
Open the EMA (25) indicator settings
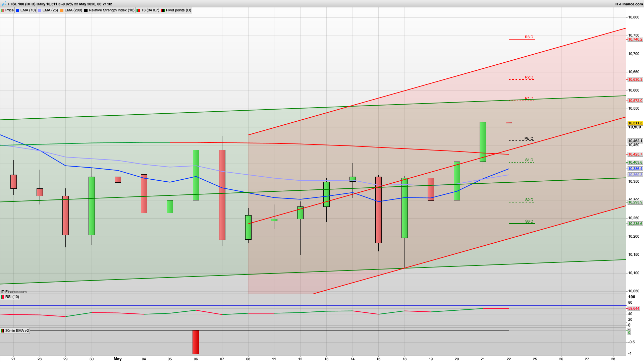click(x=48, y=10)
